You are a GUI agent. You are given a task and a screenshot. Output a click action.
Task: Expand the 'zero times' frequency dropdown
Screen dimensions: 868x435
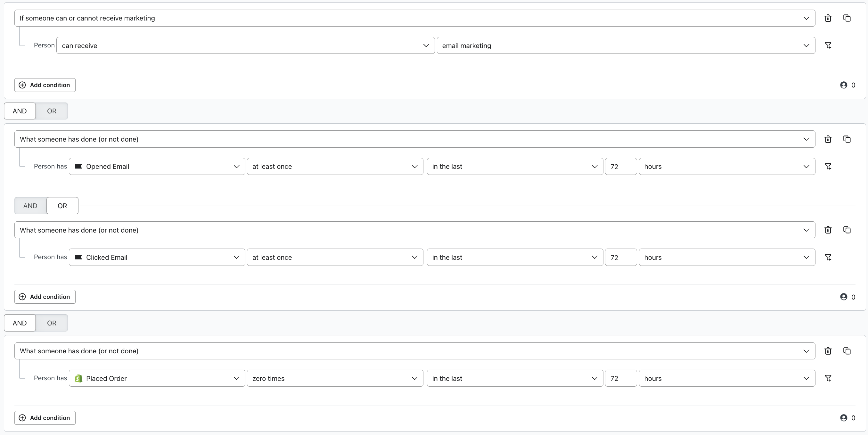click(x=335, y=378)
